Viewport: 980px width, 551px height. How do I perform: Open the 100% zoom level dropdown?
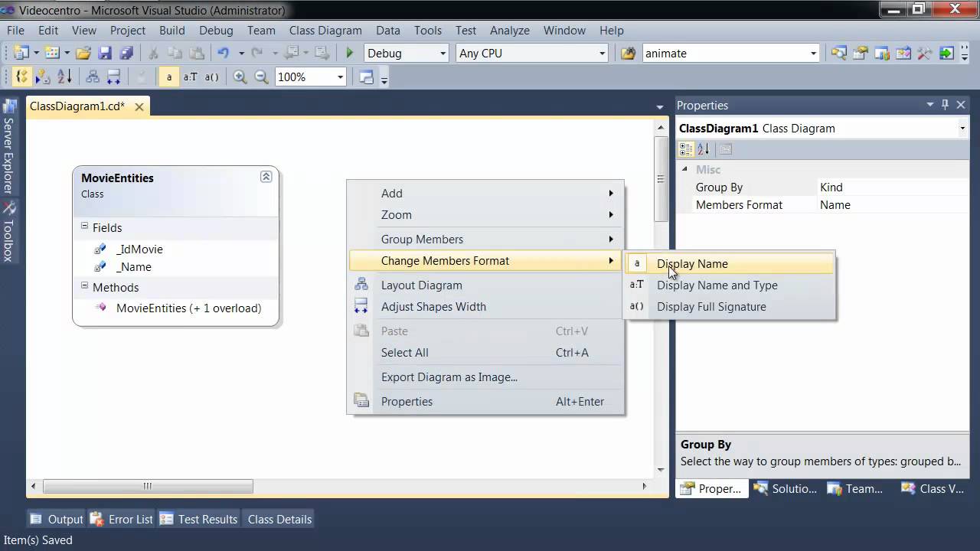click(340, 77)
